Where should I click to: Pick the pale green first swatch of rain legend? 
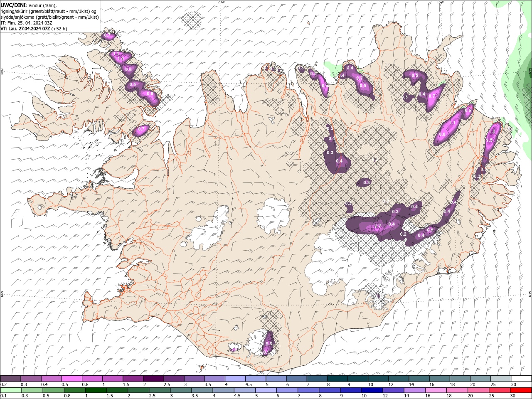(x=11, y=390)
